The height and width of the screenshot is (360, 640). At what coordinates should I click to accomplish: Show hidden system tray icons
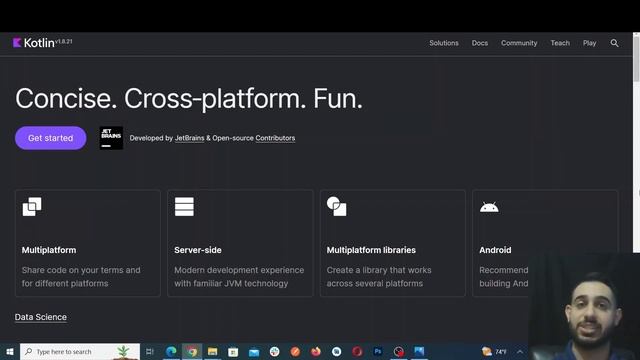click(520, 351)
